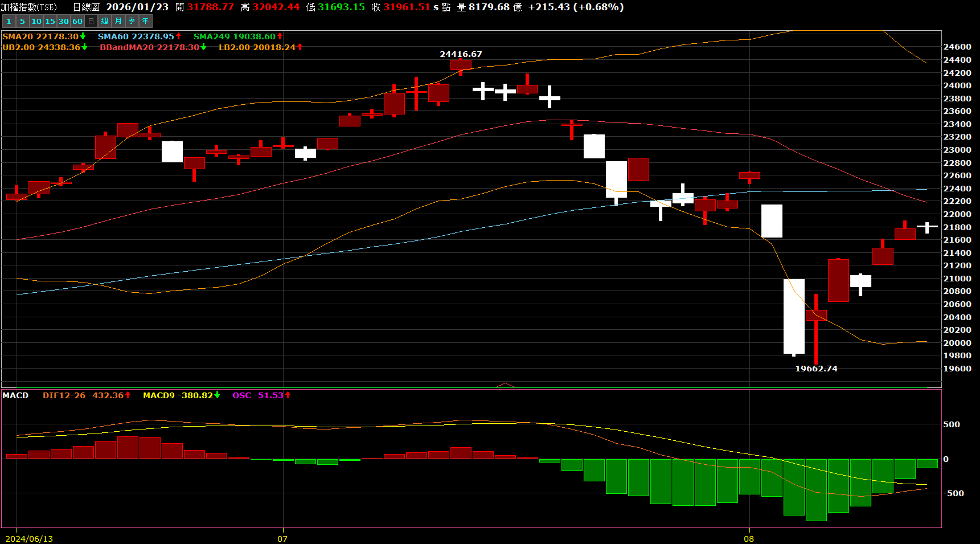Click the MACD panel title
This screenshot has height=544, width=980.
pos(15,395)
